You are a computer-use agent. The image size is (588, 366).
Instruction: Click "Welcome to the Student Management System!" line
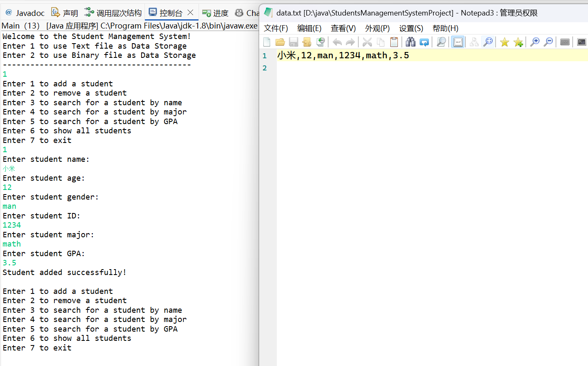click(97, 36)
